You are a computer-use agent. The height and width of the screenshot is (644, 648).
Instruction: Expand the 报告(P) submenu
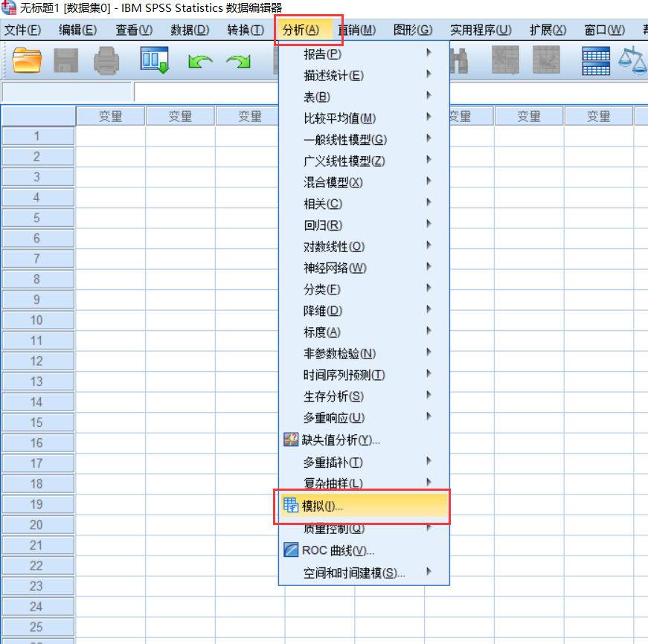click(364, 54)
